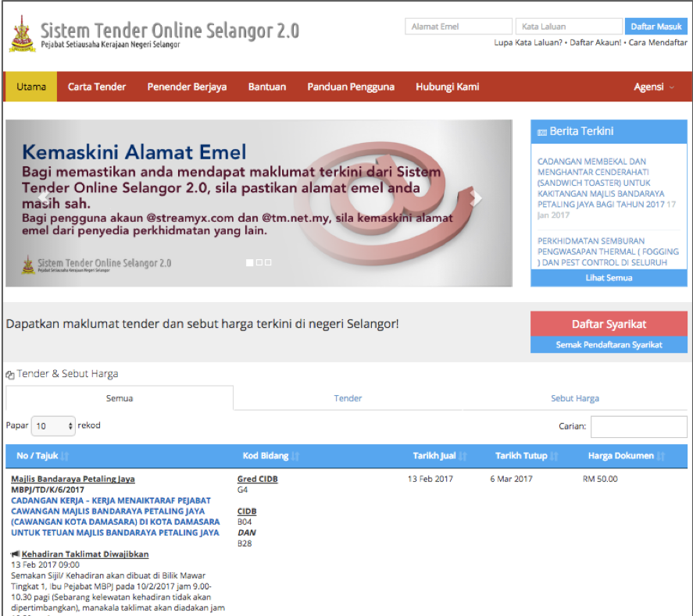
Task: Open Perkhidmatan Semburan Pengwasapan Thermal news link
Action: 608,251
